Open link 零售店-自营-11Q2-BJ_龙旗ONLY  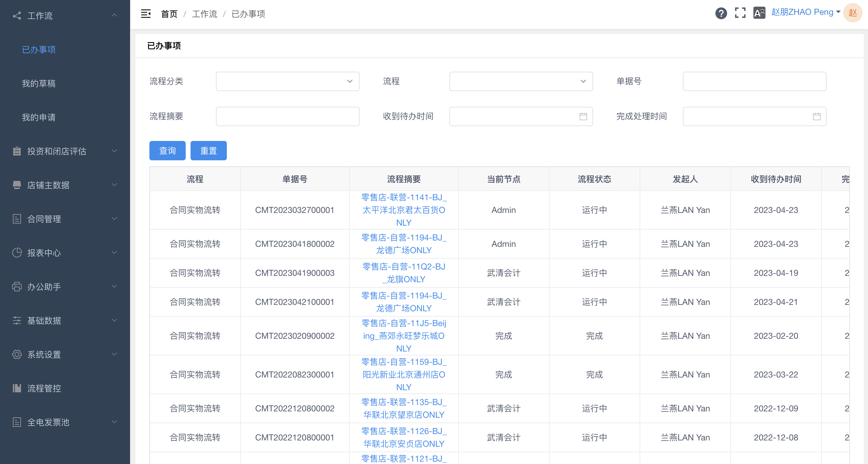(x=404, y=273)
